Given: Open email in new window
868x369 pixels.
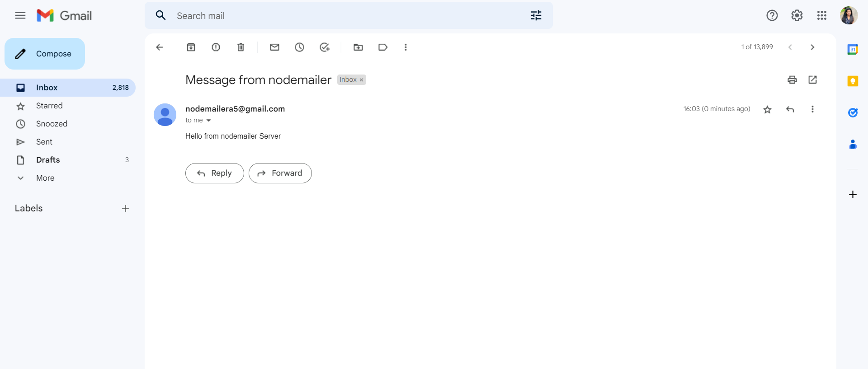Looking at the screenshot, I should click(x=812, y=79).
